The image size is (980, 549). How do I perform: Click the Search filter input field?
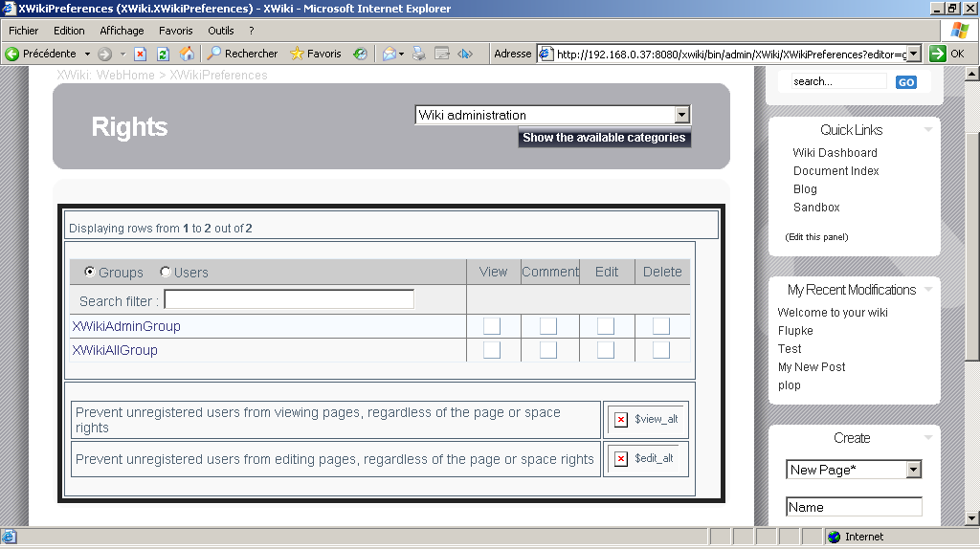pos(289,299)
